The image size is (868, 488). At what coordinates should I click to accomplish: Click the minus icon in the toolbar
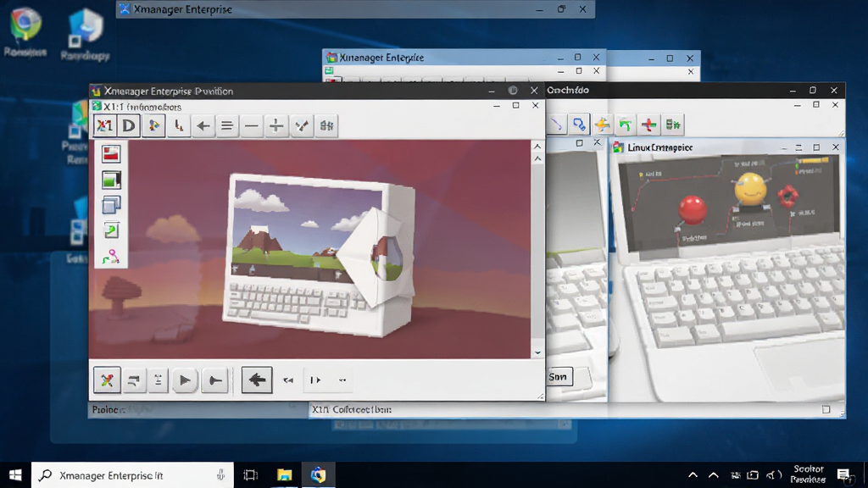coord(251,125)
